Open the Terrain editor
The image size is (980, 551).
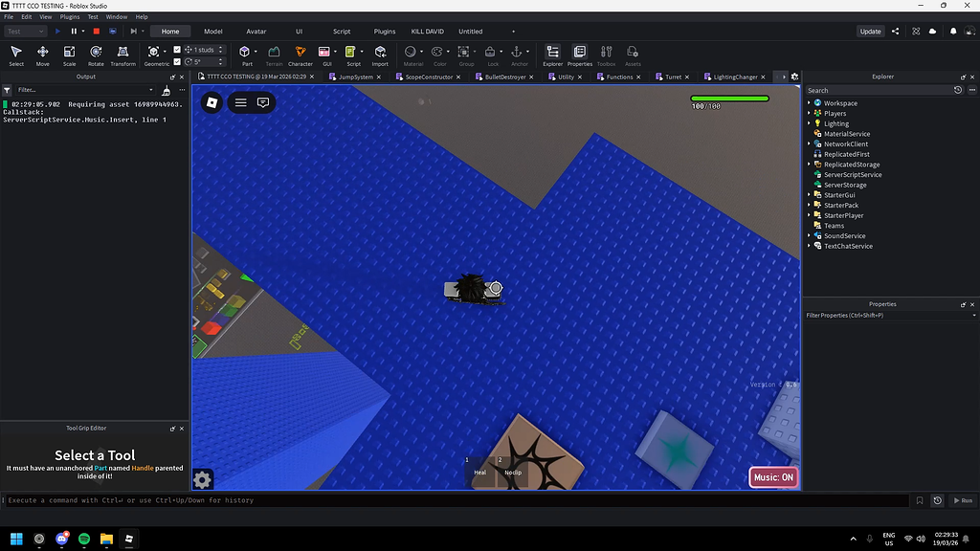click(x=274, y=55)
